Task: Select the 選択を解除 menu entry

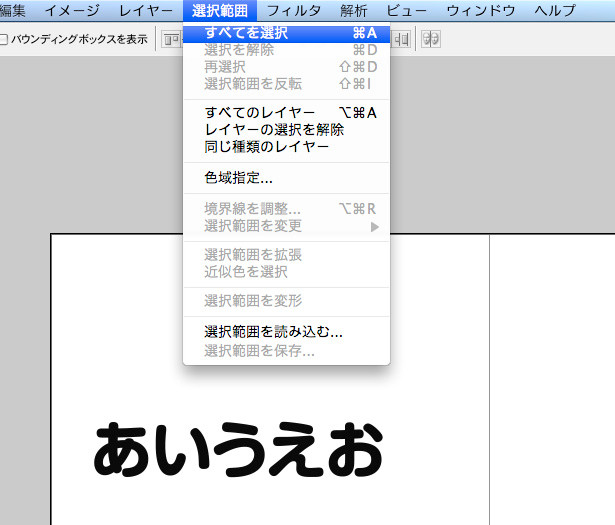Action: click(286, 50)
